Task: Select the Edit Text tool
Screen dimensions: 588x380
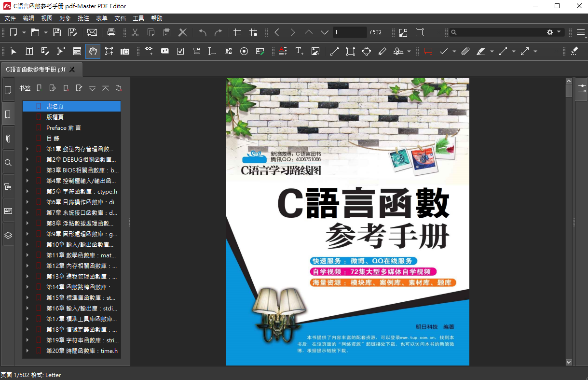Action: [29, 51]
